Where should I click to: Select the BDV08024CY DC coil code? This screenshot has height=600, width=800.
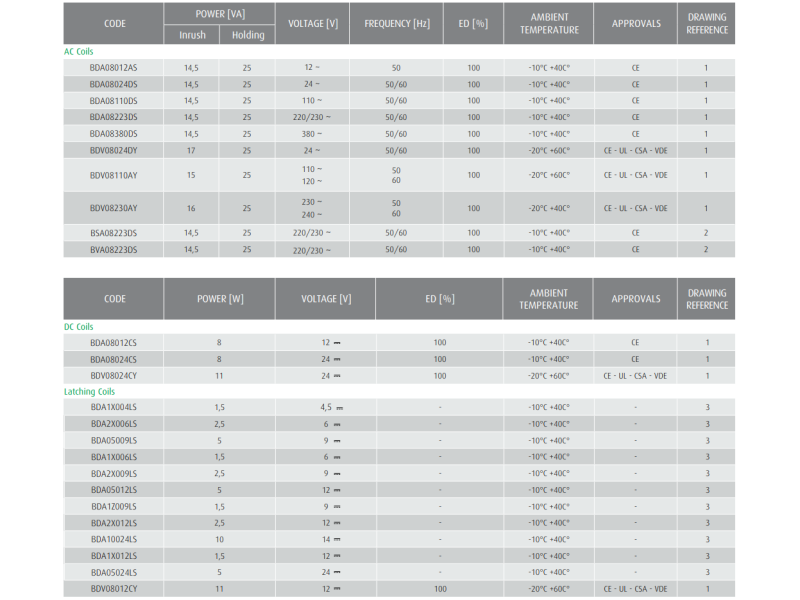pos(114,376)
